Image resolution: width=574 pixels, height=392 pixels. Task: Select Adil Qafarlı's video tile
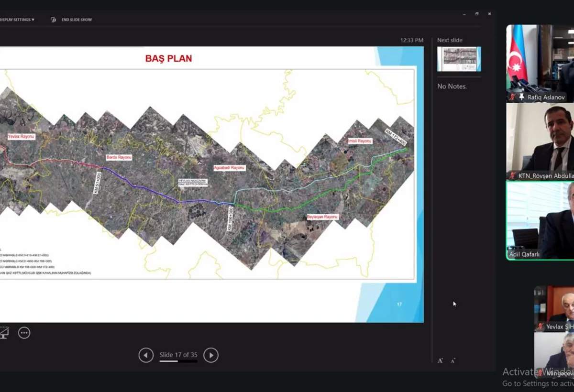540,220
